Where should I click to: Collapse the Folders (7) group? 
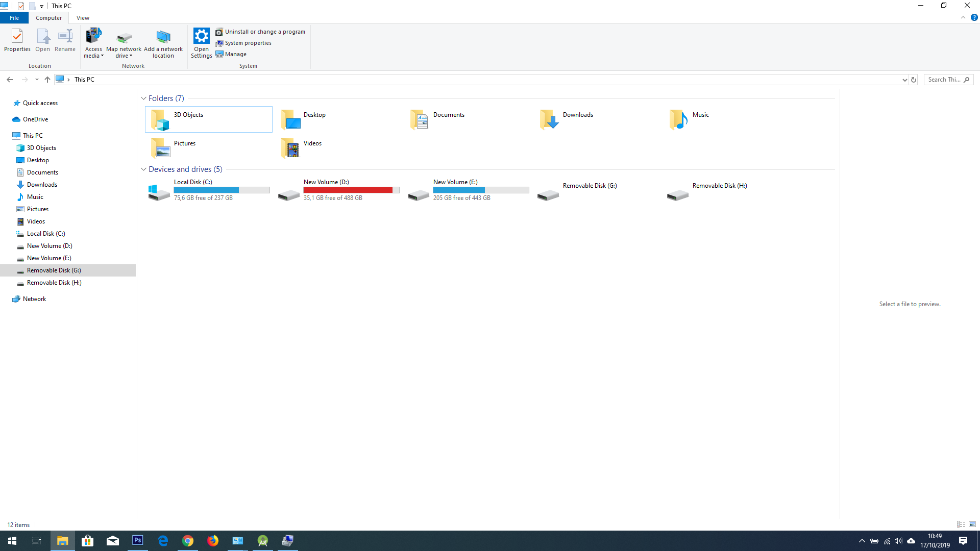[x=143, y=98]
